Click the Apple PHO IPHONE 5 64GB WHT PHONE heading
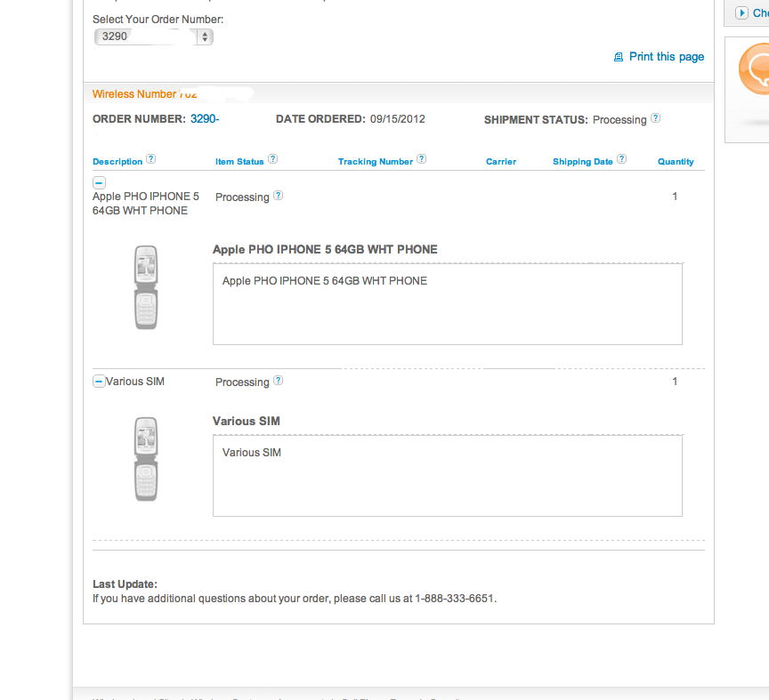This screenshot has height=700, width=769. 325,250
